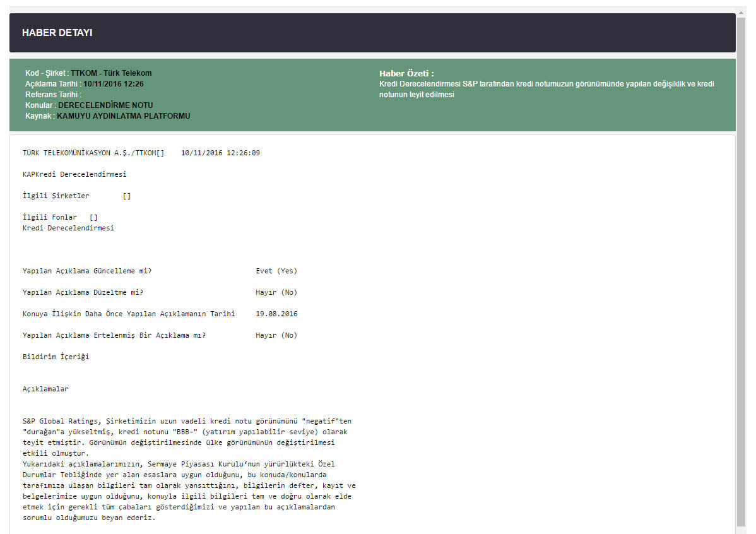Screen dimensions: 756x534
Task: Click the Kredi Derecelendirmesi line under İlgili Fonlar
Action: [68, 228]
